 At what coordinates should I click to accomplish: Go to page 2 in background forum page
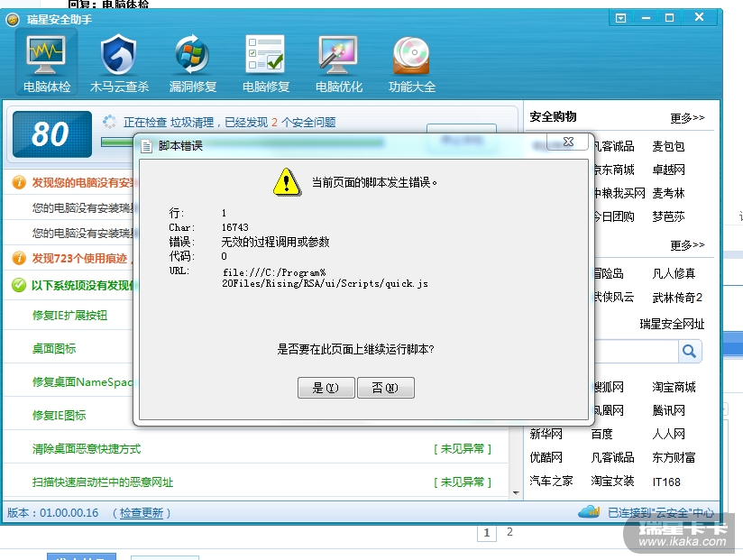[509, 532]
